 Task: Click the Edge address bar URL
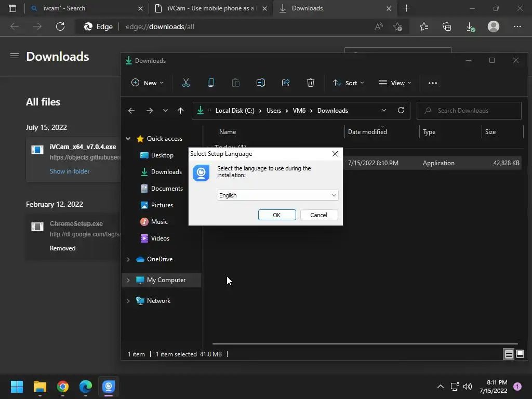point(160,26)
